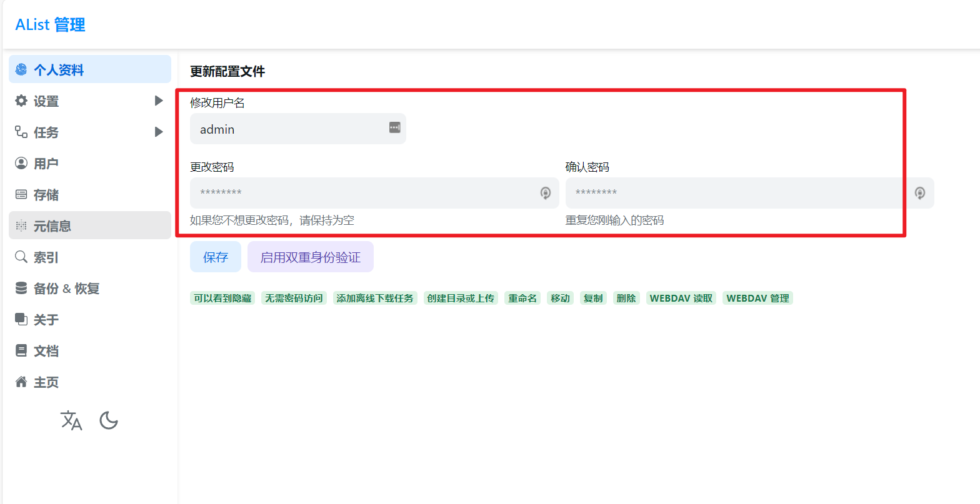Click the key icon in 确认密码 field
The height and width of the screenshot is (504, 980).
920,193
